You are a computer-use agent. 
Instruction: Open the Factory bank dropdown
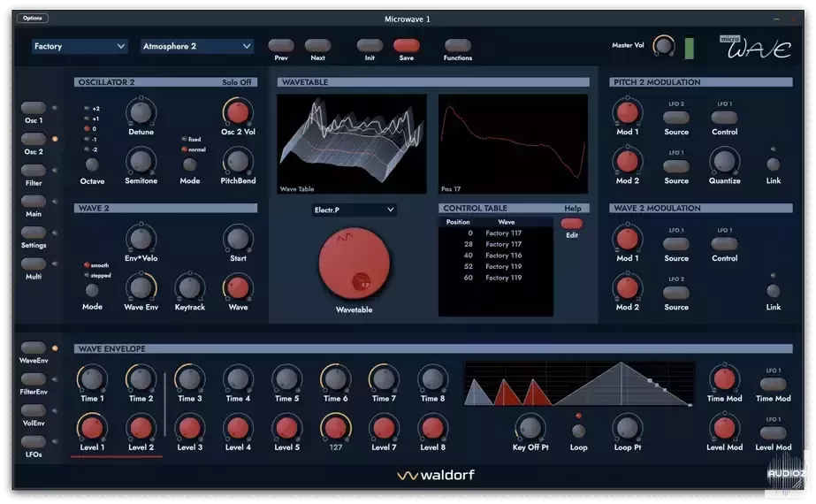point(79,46)
